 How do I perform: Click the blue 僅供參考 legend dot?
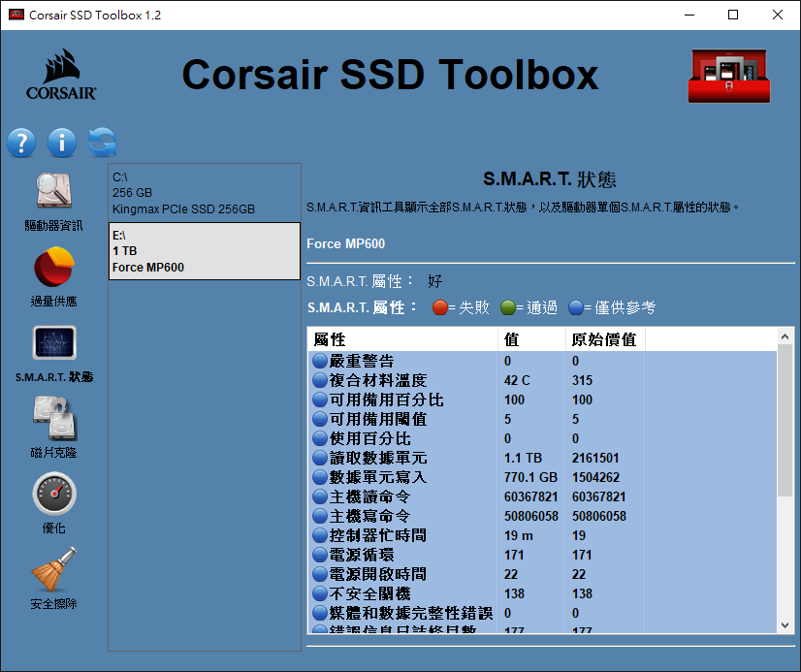pyautogui.click(x=576, y=307)
